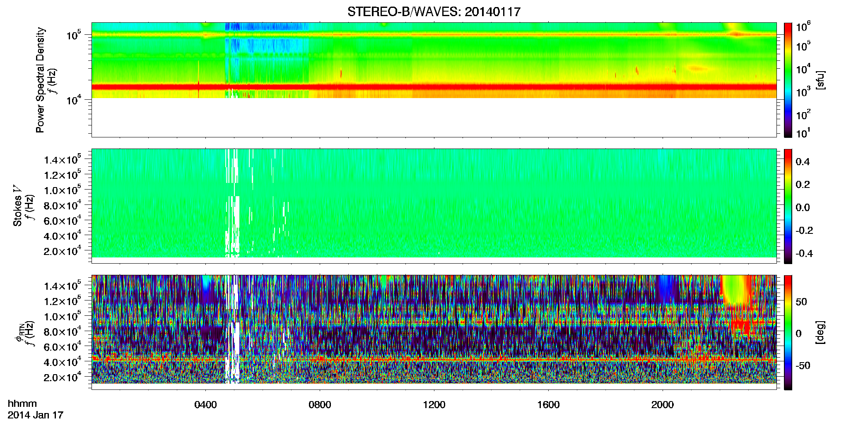Viewport: 868px width, 447px height.
Task: Click the 50 label on the deg colorbar
Action: pyautogui.click(x=801, y=302)
